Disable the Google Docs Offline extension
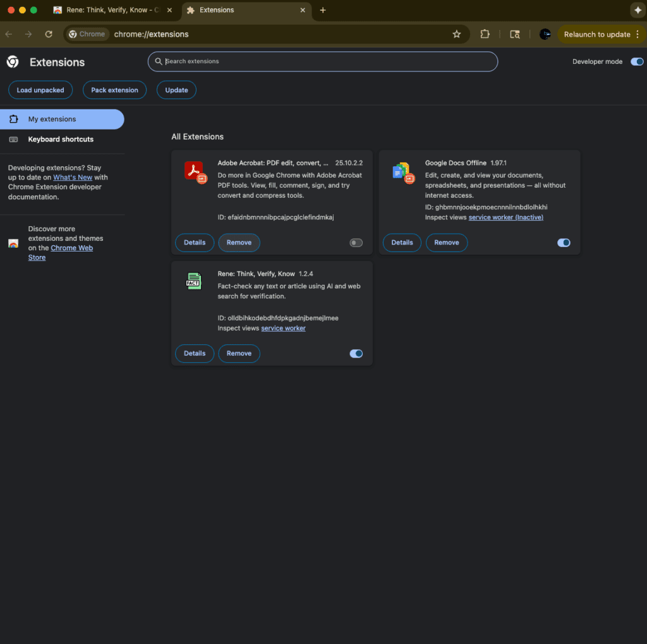The image size is (647, 644). (x=564, y=243)
